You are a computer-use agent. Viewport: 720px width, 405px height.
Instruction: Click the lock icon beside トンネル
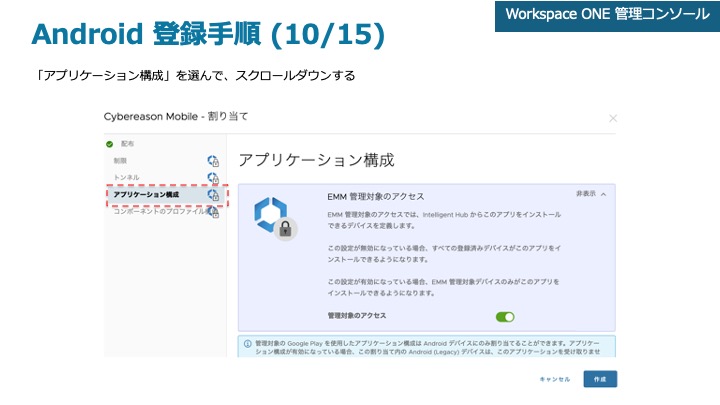point(213,178)
